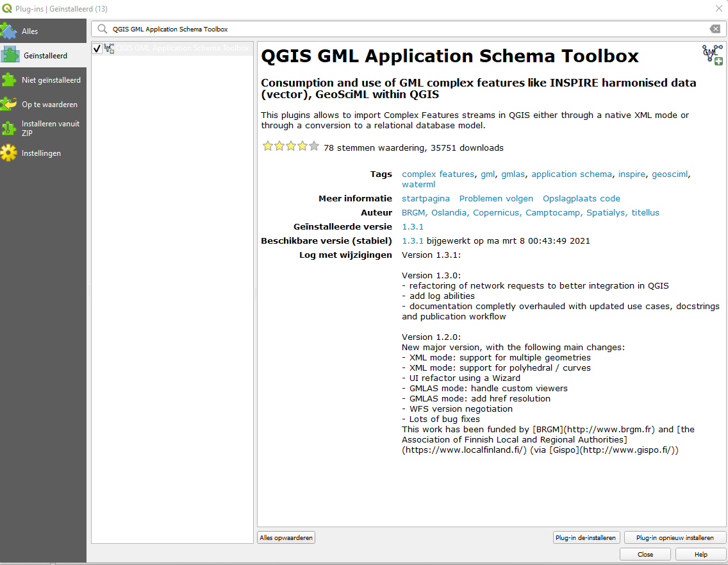Open the Instellingen tab
The width and height of the screenshot is (728, 565).
pyautogui.click(x=41, y=153)
